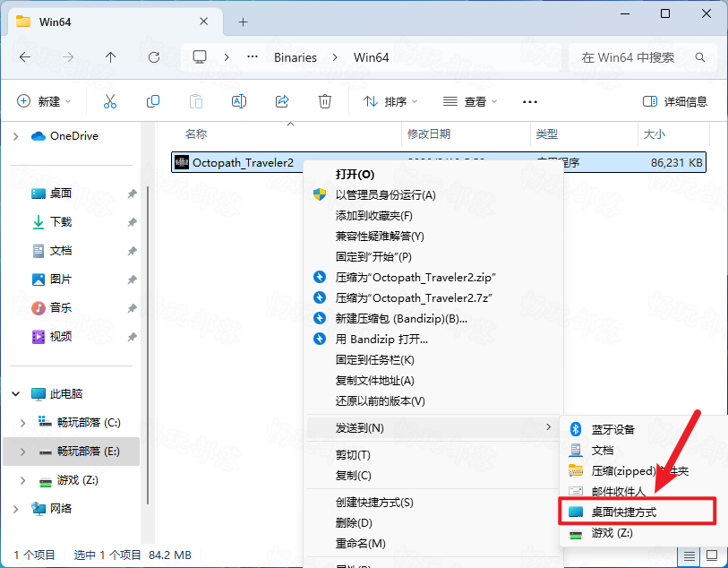Image resolution: width=728 pixels, height=568 pixels.
Task: Sort by 名称 column header
Action: click(x=196, y=134)
